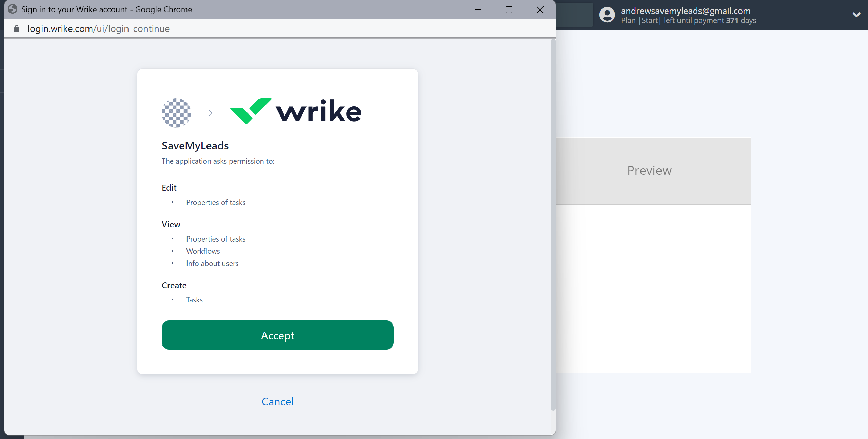Click the chevron arrow between the app logos

210,113
